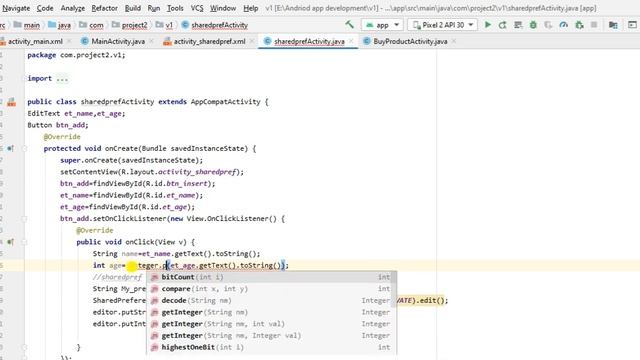The width and height of the screenshot is (640, 360).
Task: Click the Profile app gauge icon
Action: [x=564, y=25]
